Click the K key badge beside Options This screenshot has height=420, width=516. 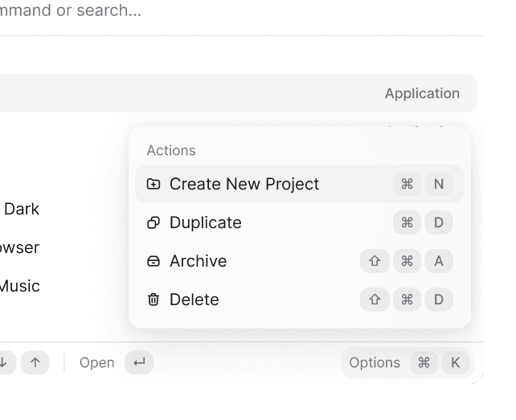coord(455,363)
